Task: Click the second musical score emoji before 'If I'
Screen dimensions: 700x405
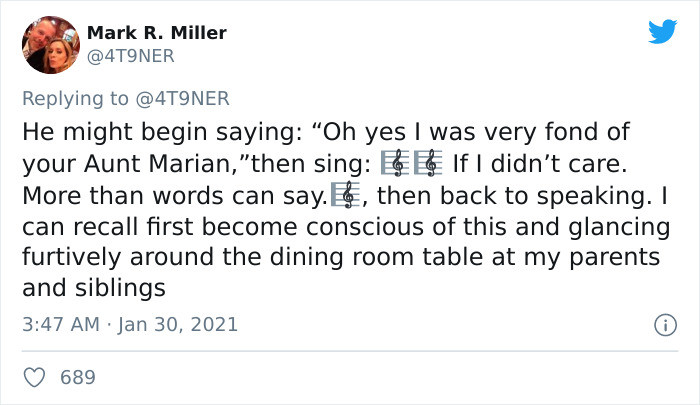Action: (x=428, y=163)
